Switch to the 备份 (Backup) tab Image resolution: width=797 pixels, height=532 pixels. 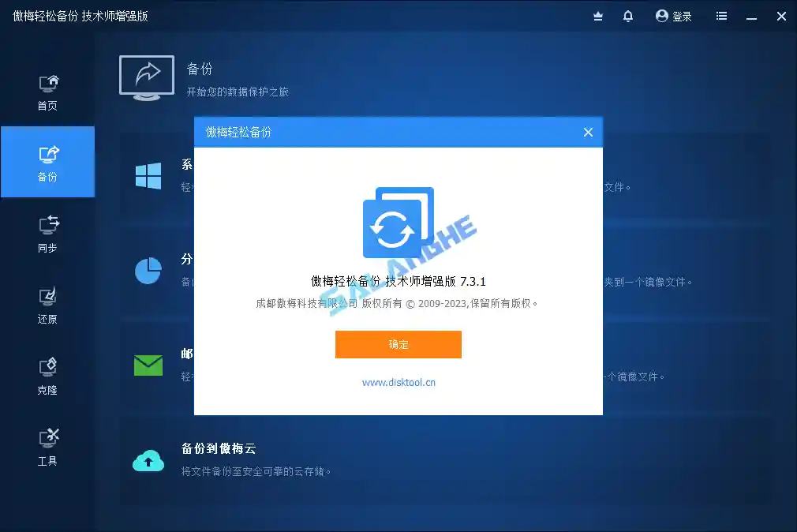tap(47, 162)
